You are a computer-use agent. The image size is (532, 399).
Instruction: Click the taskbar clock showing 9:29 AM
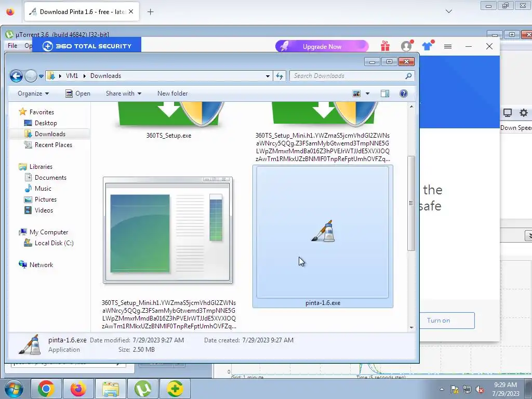506,389
